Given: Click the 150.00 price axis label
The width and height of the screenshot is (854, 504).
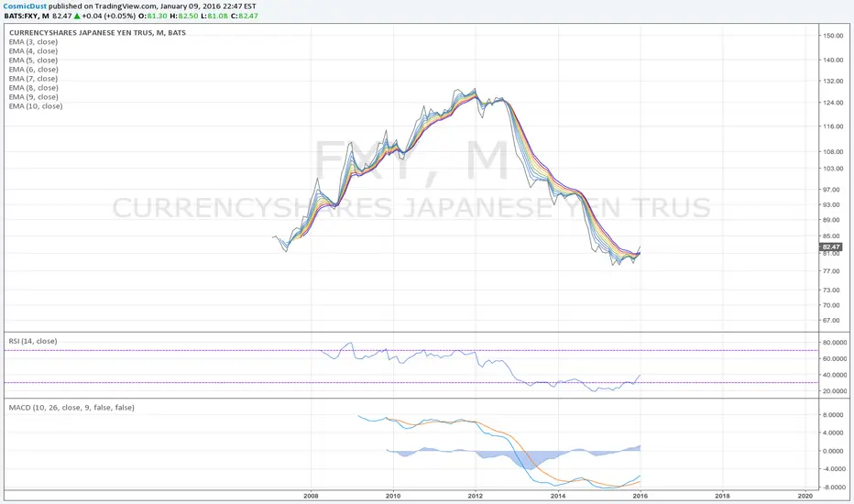Looking at the screenshot, I should tap(833, 36).
